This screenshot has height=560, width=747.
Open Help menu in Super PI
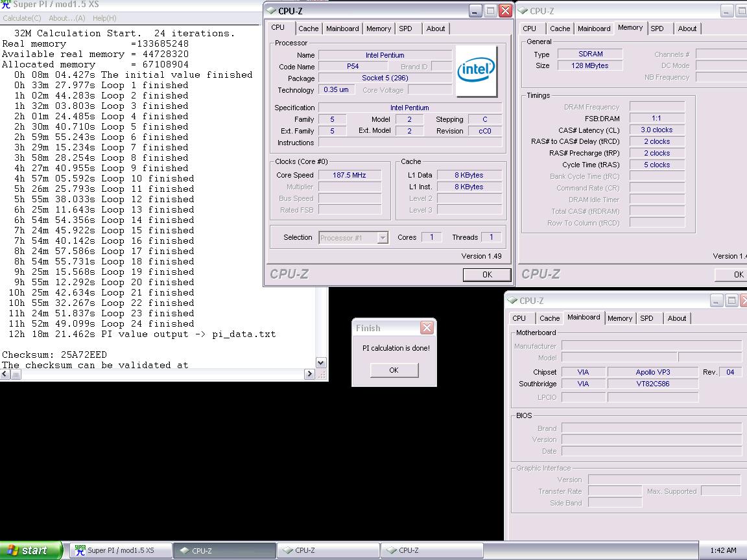104,18
